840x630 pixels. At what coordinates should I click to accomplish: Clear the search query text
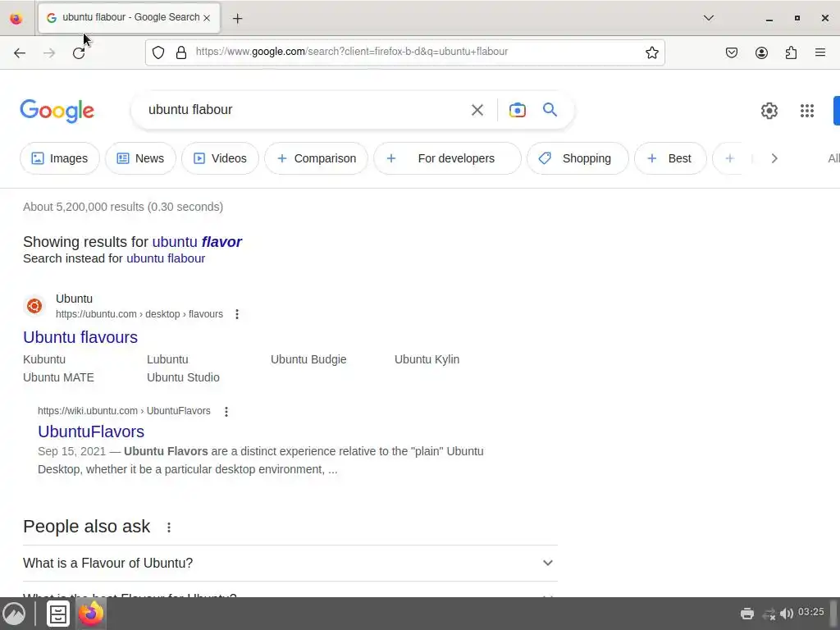pos(477,110)
